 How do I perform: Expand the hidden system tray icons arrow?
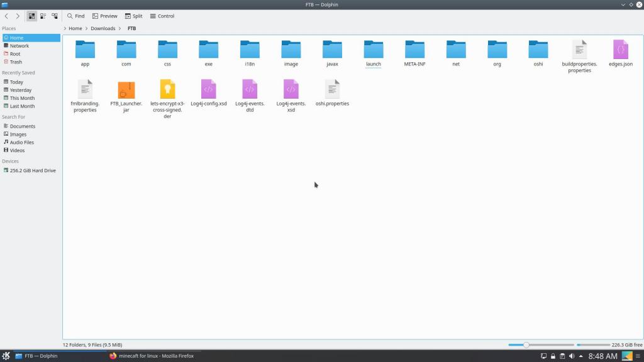[580, 356]
